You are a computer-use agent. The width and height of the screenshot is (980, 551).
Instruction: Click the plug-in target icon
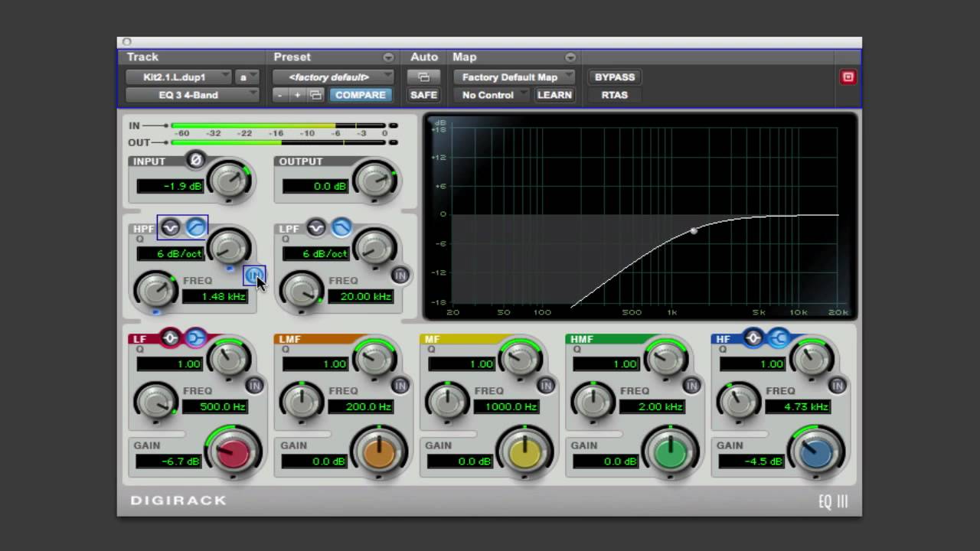click(x=848, y=77)
